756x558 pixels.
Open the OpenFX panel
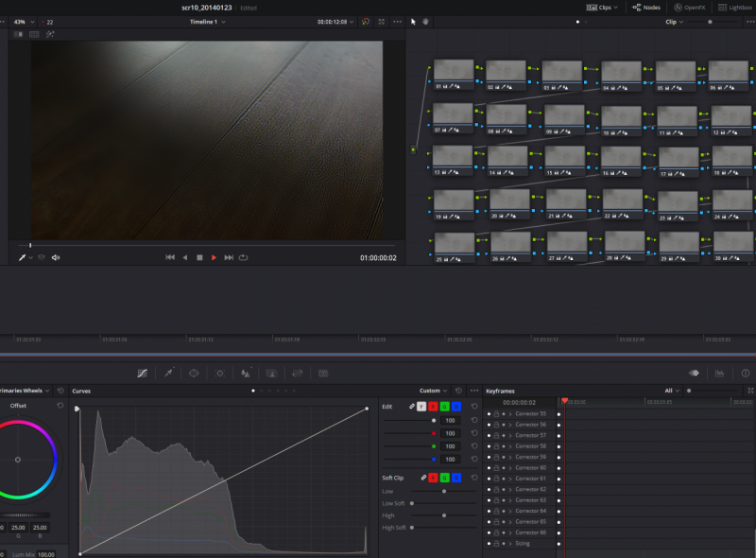689,7
